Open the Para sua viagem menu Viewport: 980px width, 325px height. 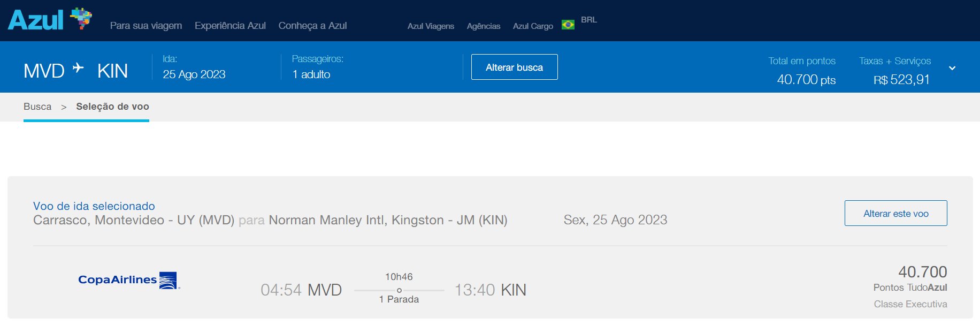pyautogui.click(x=146, y=26)
